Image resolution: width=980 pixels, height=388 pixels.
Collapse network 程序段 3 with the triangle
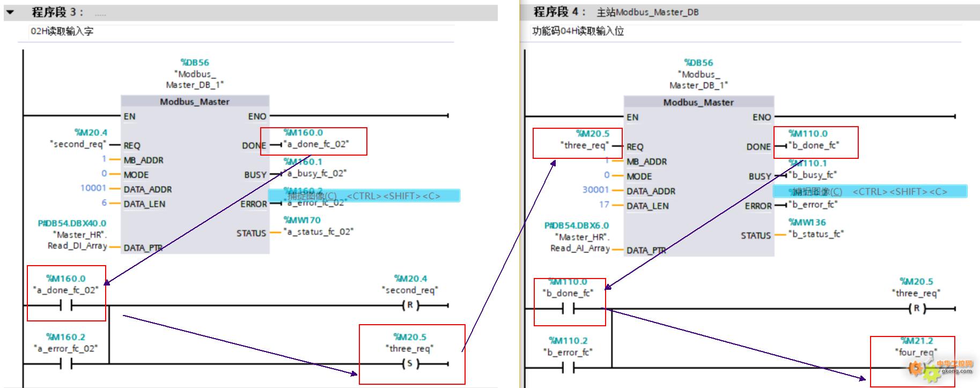point(10,12)
